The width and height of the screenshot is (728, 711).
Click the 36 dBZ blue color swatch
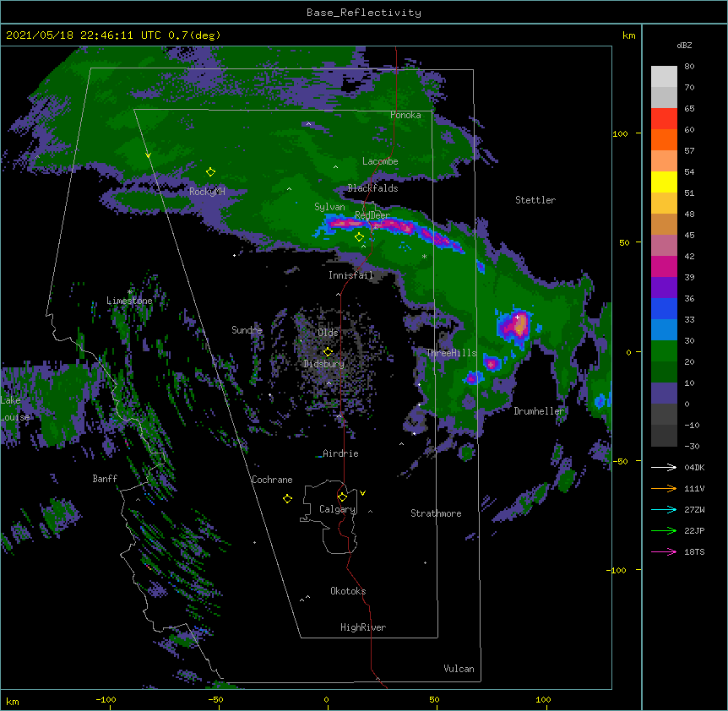click(x=664, y=308)
